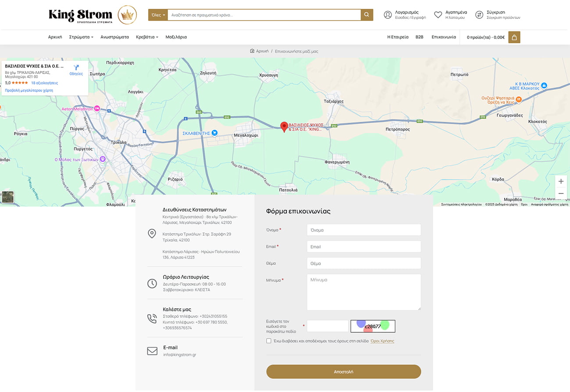Image resolution: width=570 pixels, height=392 pixels.
Task: Click Τρίκαλα city label on map
Action: (x=119, y=143)
